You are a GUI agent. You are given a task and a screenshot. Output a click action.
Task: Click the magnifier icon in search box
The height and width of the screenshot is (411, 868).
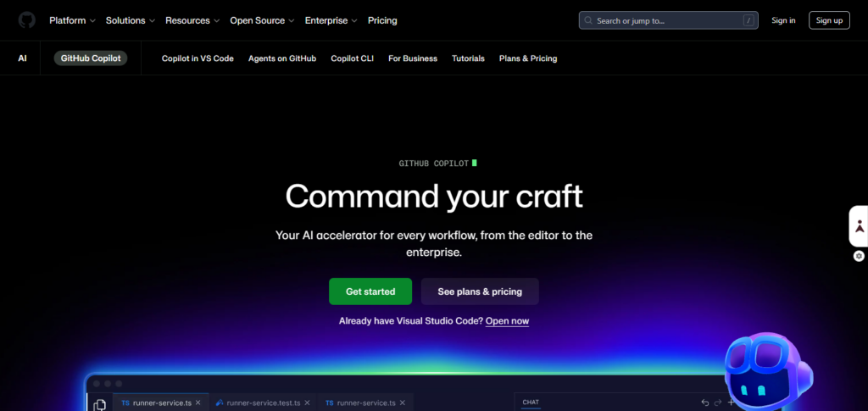pyautogui.click(x=588, y=20)
